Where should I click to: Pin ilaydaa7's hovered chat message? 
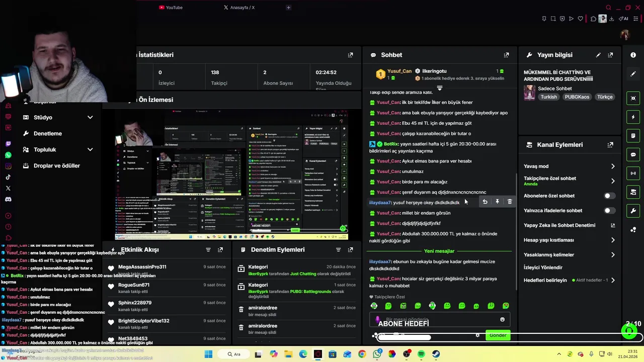point(497,202)
